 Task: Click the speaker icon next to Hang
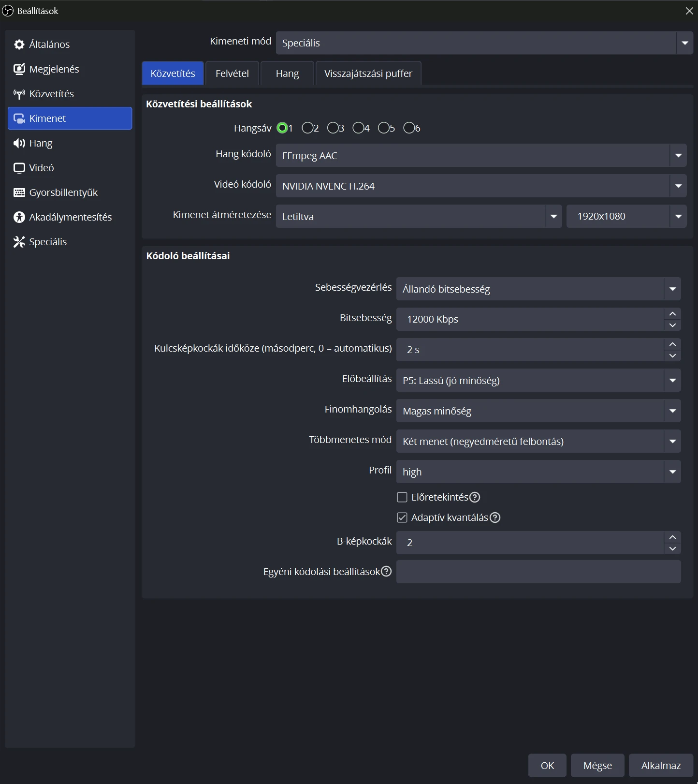pyautogui.click(x=19, y=143)
